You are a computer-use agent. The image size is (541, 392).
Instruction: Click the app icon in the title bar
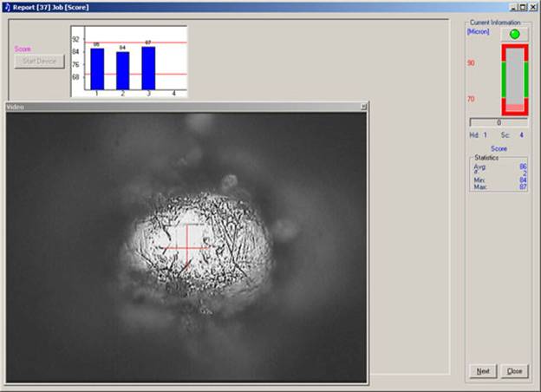tap(7, 7)
